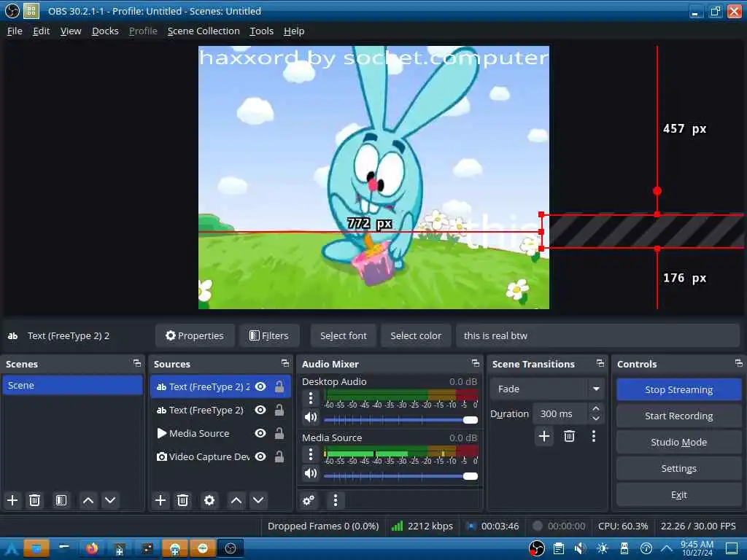Viewport: 747px width, 560px height.
Task: Open advanced audio properties gears icon
Action: click(309, 500)
